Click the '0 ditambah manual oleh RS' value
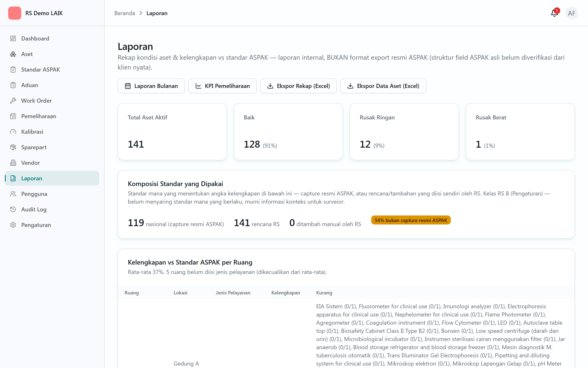The height and width of the screenshot is (368, 588). pyautogui.click(x=325, y=223)
